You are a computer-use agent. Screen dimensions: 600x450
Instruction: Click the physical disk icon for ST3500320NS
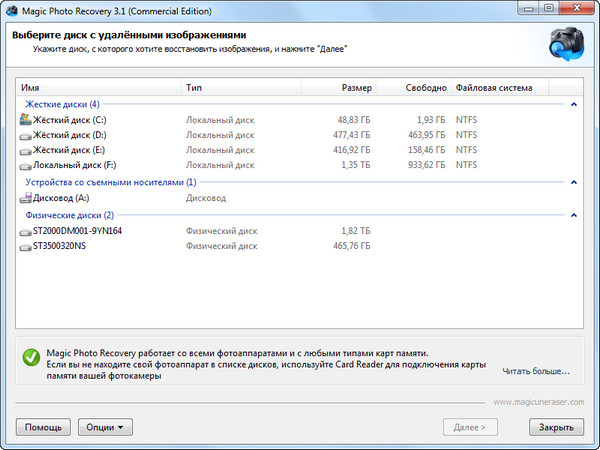click(x=25, y=246)
